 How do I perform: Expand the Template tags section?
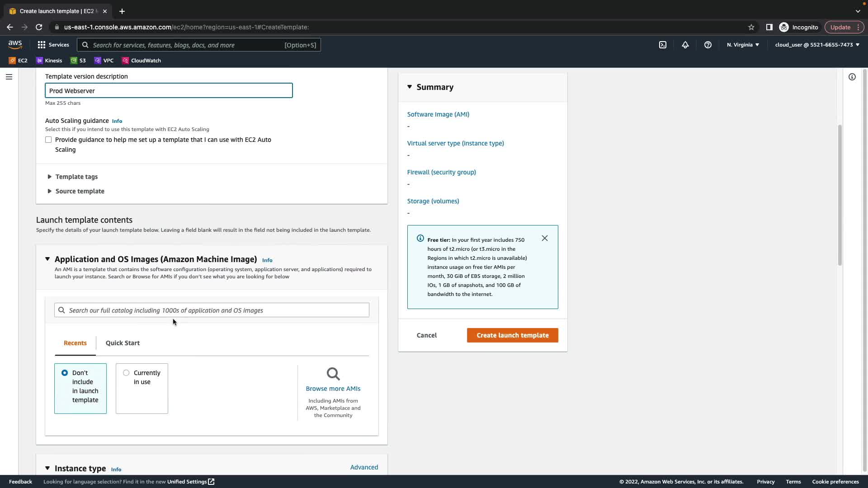[76, 177]
